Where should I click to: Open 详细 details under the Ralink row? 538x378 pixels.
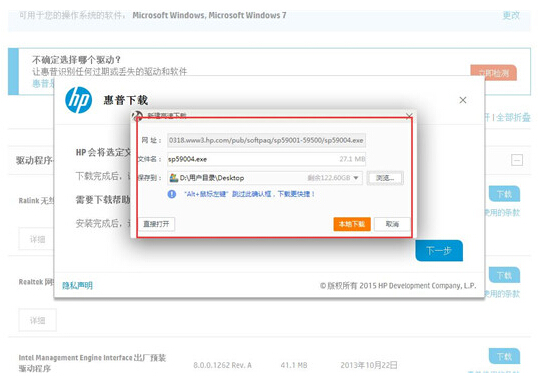click(x=37, y=239)
